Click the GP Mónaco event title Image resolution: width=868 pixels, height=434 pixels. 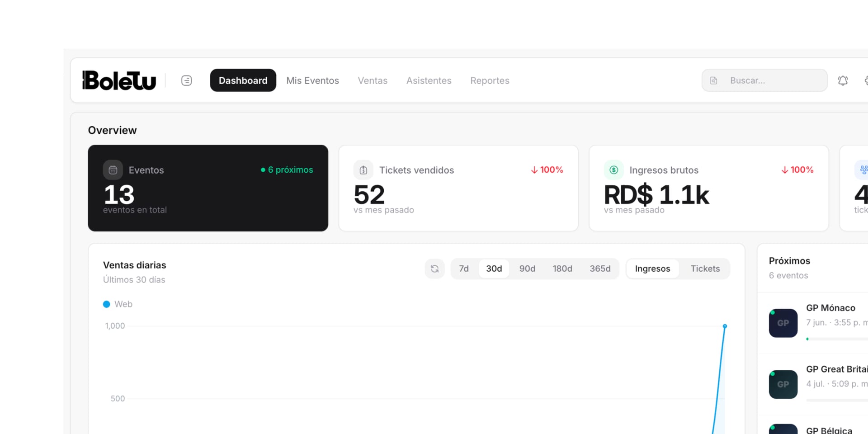(830, 308)
